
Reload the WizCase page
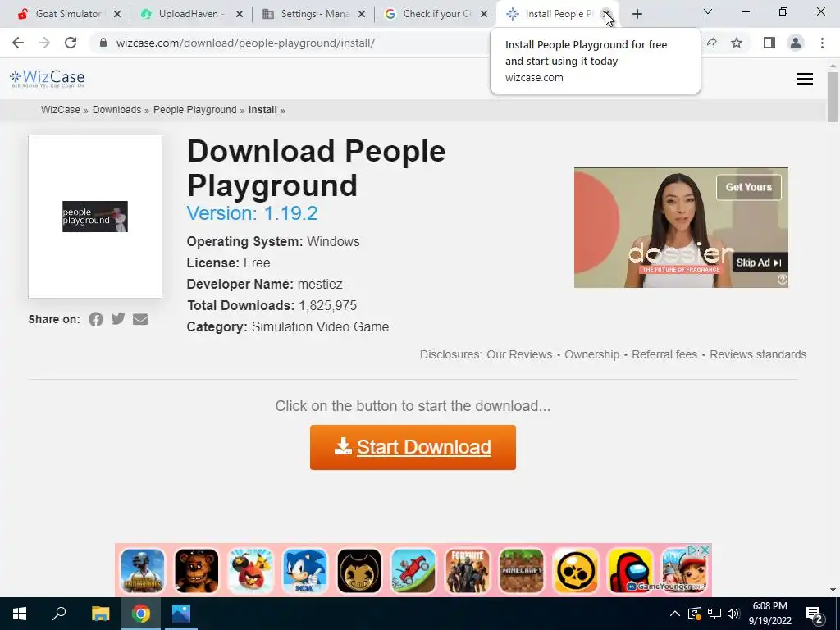[71, 43]
